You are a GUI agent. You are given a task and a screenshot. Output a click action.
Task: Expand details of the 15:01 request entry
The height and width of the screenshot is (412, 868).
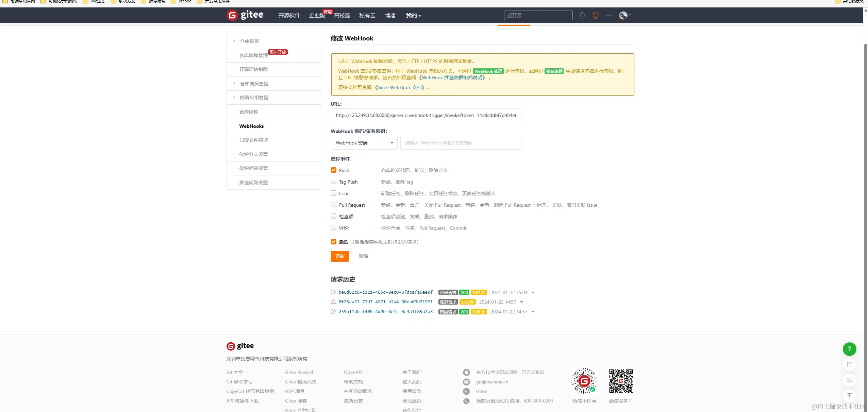(x=533, y=292)
